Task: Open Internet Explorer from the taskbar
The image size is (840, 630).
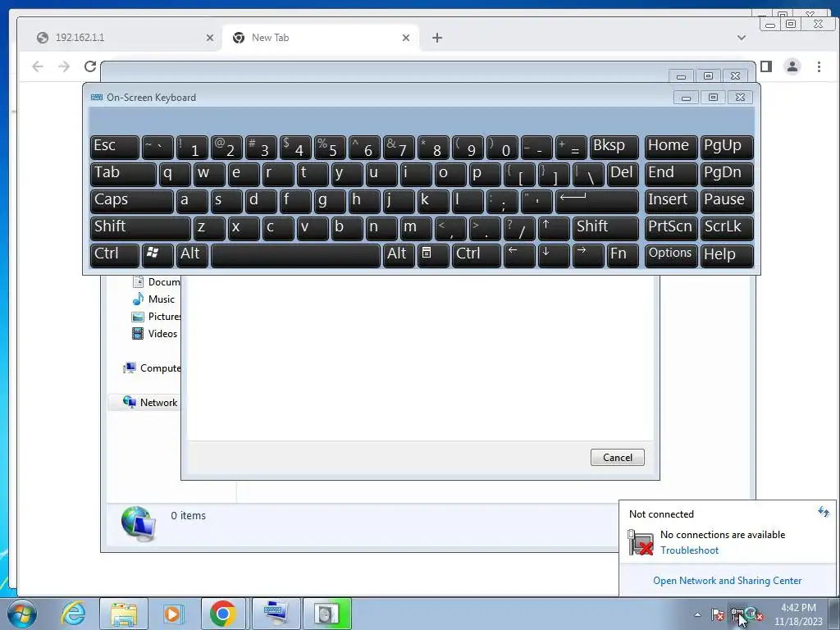Action: (x=73, y=614)
